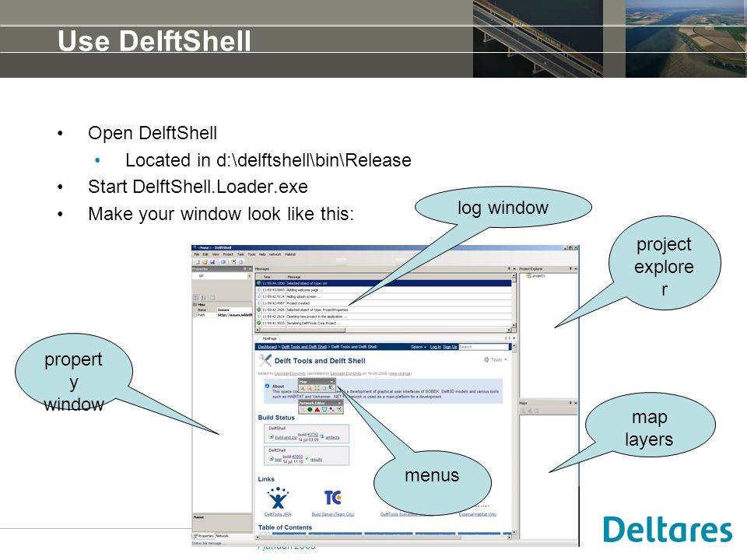Switch to the HtmlPage tab
747x560 pixels.
point(270,338)
